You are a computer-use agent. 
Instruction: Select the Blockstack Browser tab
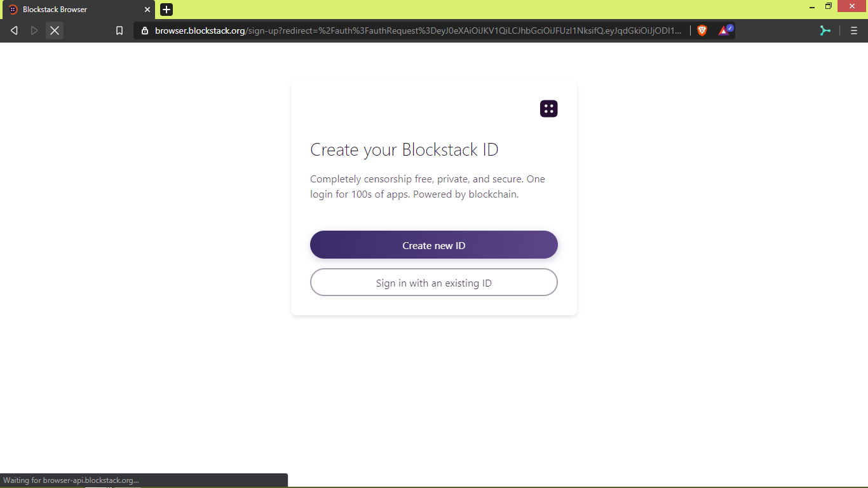pos(78,10)
